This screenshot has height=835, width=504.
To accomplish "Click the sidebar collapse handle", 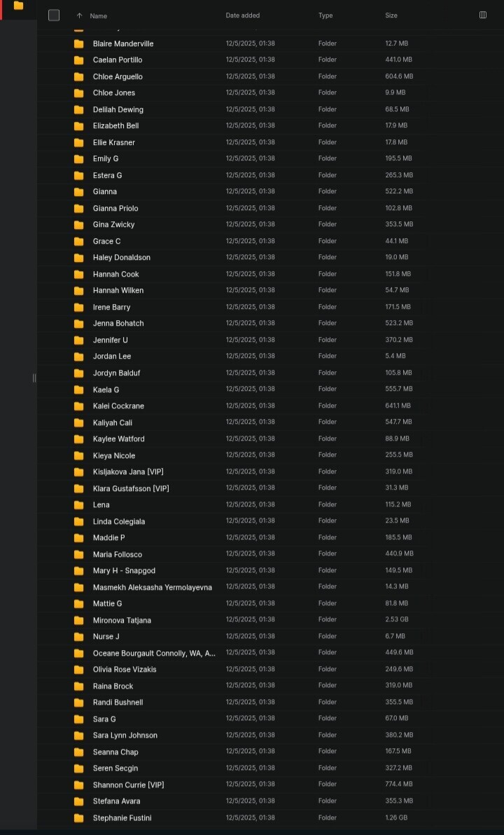I will point(34,378).
